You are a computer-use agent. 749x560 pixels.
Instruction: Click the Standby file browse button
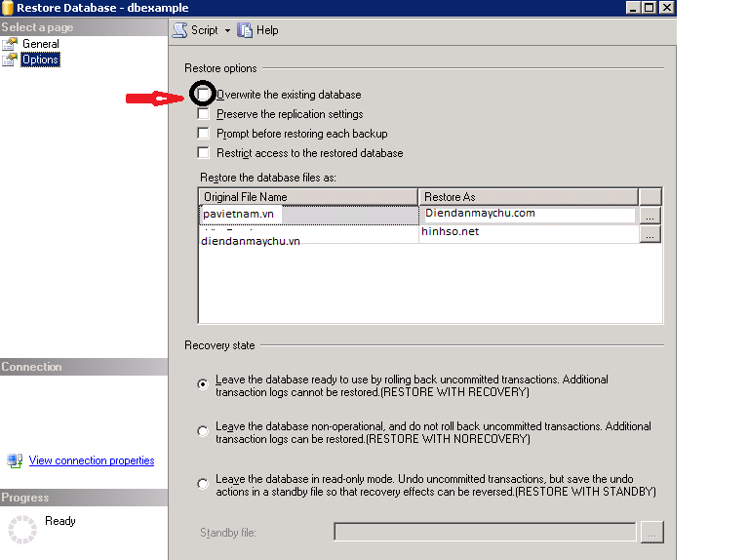tap(652, 532)
